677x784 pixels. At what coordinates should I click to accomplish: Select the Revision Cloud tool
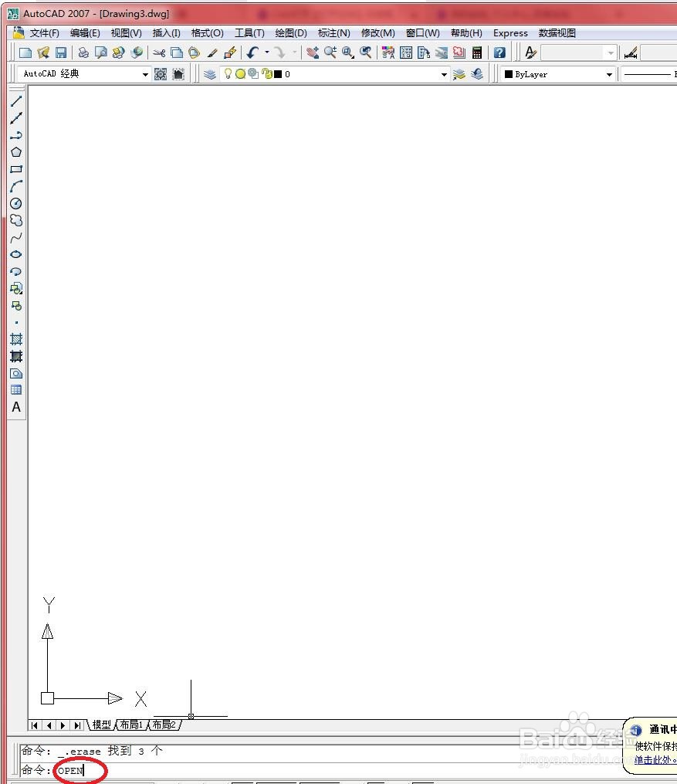point(16,220)
